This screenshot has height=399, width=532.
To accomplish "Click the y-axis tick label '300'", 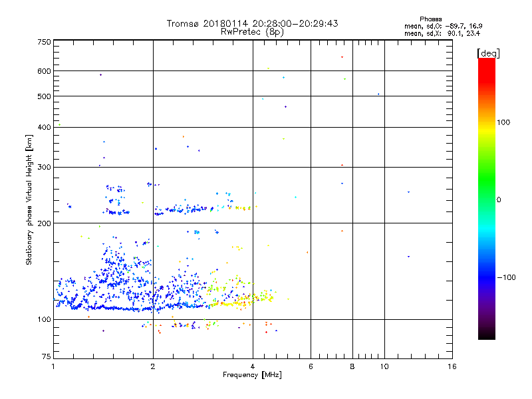I will tap(44, 168).
